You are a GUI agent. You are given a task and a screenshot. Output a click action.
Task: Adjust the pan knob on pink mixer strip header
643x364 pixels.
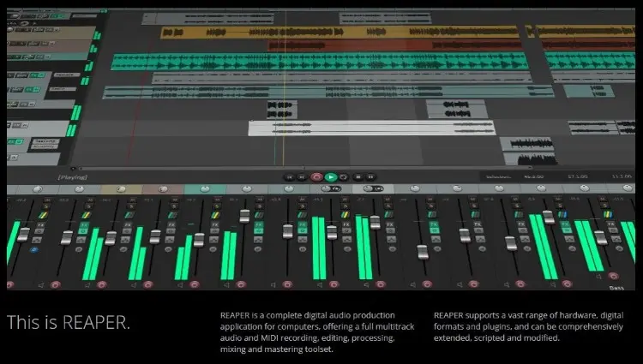[x=163, y=188]
